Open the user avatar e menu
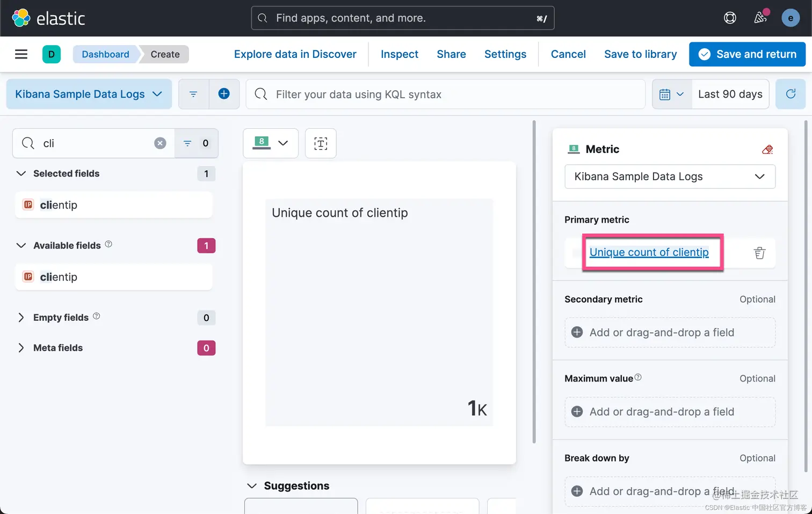Screen dimensions: 812x514 coord(791,18)
